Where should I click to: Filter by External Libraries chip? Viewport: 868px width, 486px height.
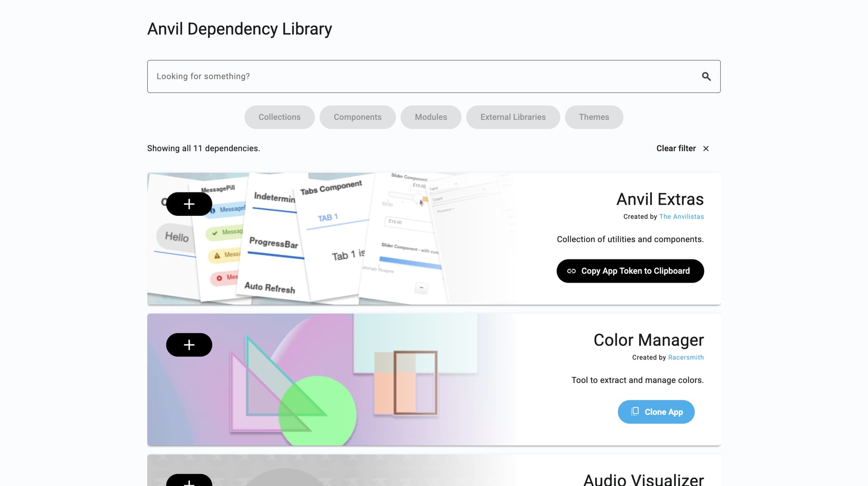(x=513, y=117)
